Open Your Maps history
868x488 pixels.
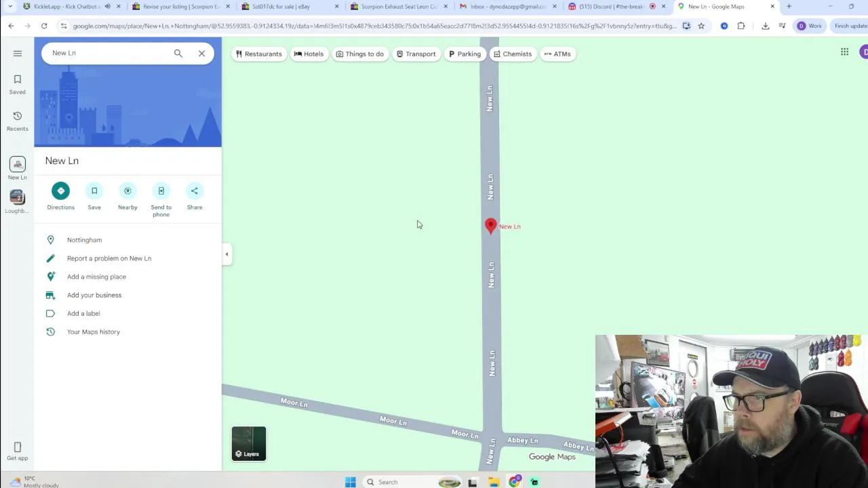pyautogui.click(x=128, y=331)
